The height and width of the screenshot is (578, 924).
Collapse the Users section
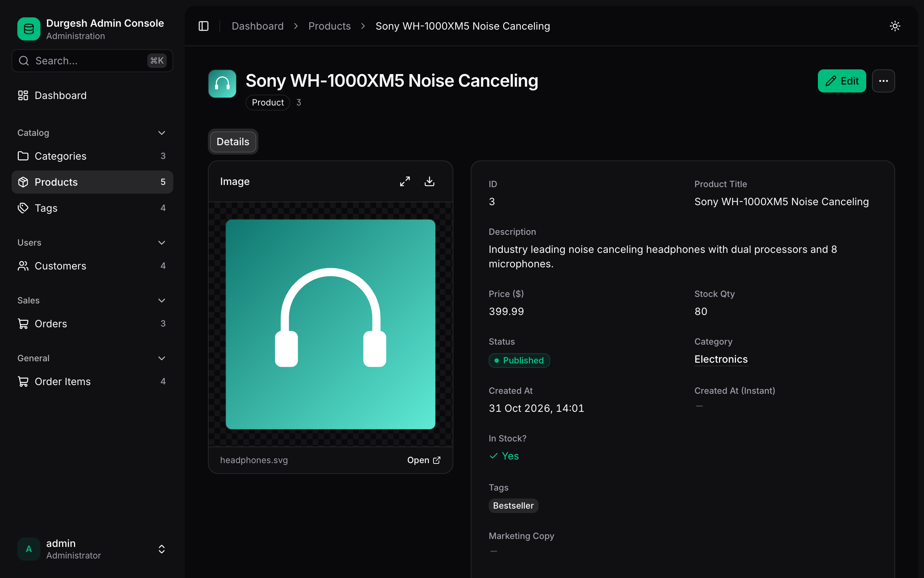[x=161, y=243]
